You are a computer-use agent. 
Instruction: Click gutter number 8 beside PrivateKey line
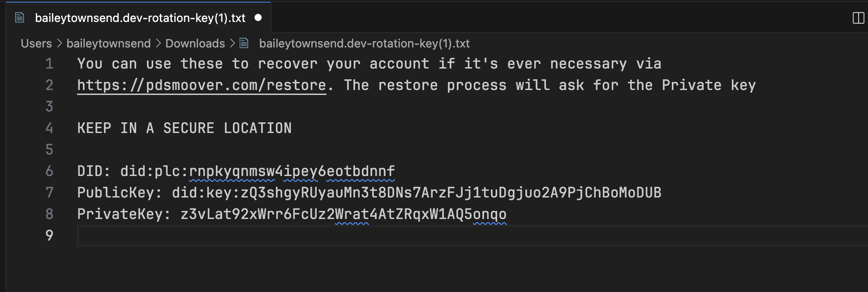tap(49, 214)
